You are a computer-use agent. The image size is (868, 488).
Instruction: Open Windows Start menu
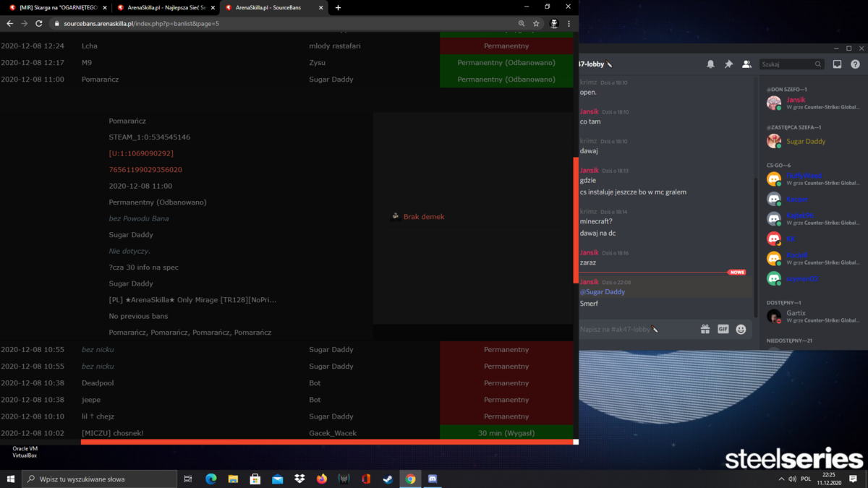(x=11, y=479)
